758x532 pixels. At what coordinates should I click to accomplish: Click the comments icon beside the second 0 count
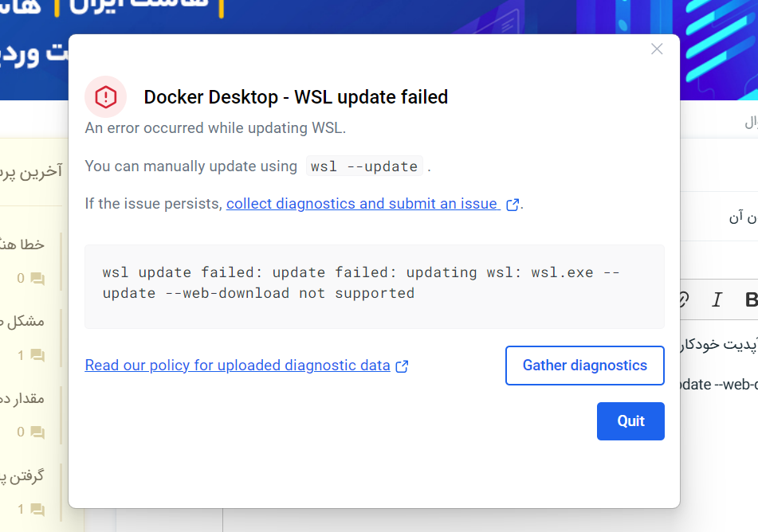pyautogui.click(x=37, y=432)
